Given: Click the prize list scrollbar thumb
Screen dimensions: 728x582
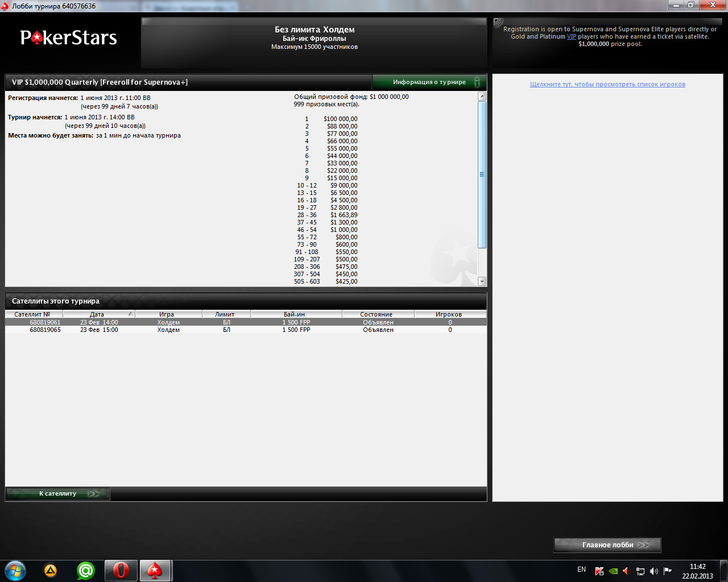Looking at the screenshot, I should click(482, 174).
